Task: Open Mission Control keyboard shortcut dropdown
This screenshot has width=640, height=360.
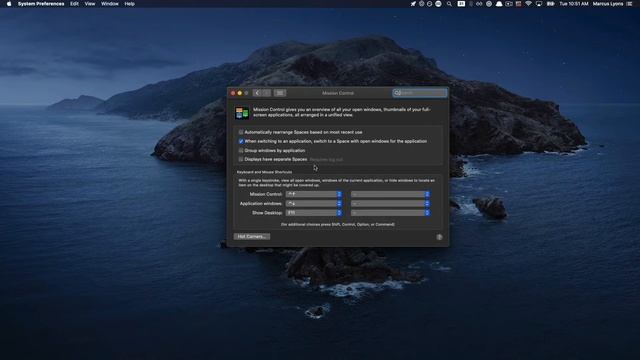Action: (314, 194)
